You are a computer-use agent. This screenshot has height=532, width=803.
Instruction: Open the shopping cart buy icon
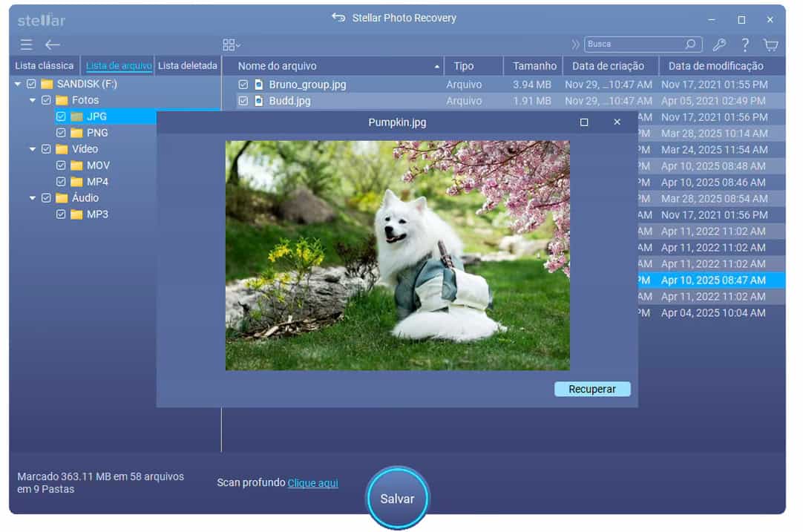[x=771, y=45]
